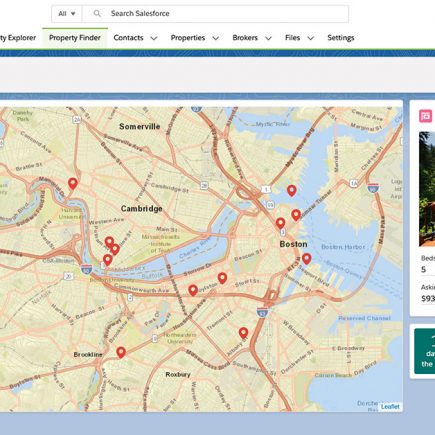Switch to the Properties tab
Screen dimensions: 435x435
coord(188,38)
